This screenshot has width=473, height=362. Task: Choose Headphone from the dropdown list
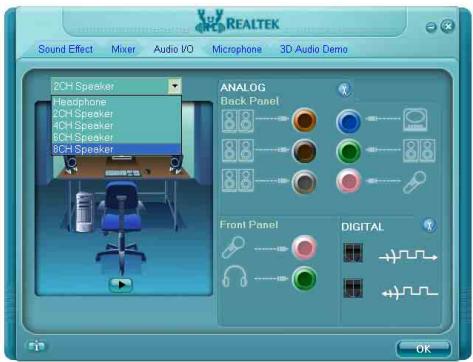tap(116, 102)
